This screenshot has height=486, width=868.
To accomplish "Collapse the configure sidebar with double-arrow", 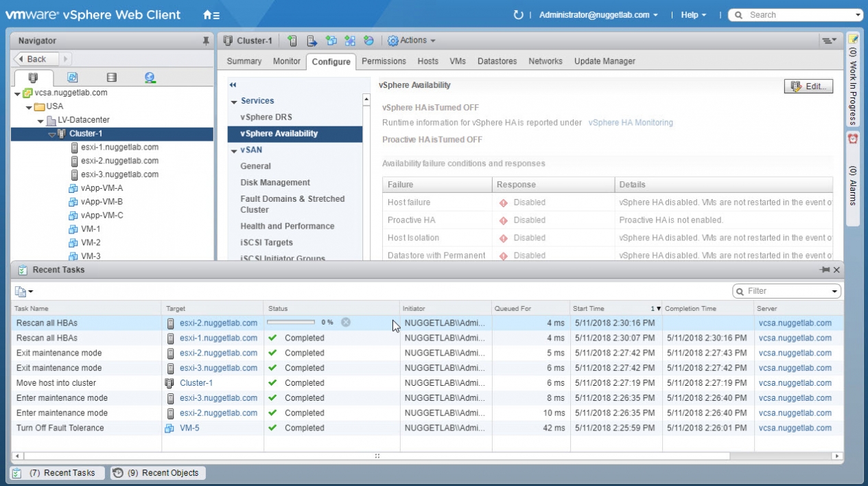I will click(x=233, y=84).
